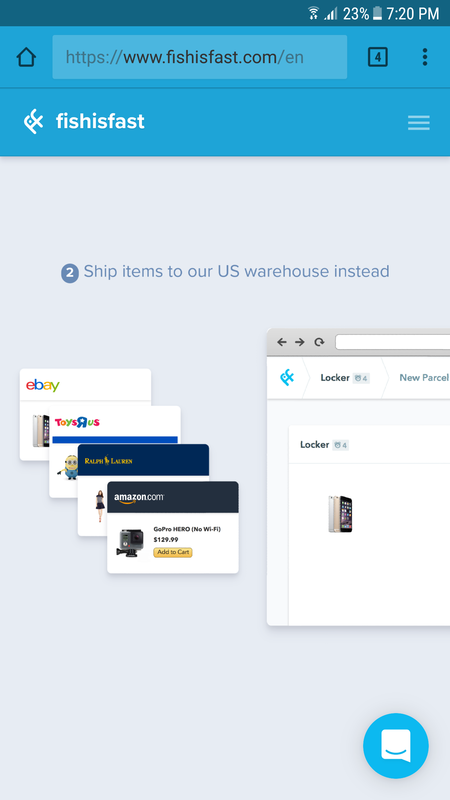
Task: Open the chat support bubble
Action: point(396,746)
